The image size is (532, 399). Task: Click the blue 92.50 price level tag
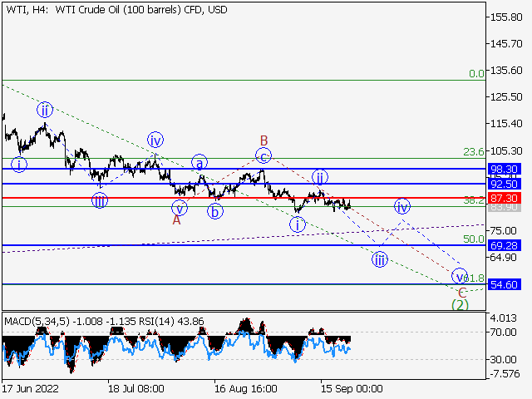click(x=505, y=185)
